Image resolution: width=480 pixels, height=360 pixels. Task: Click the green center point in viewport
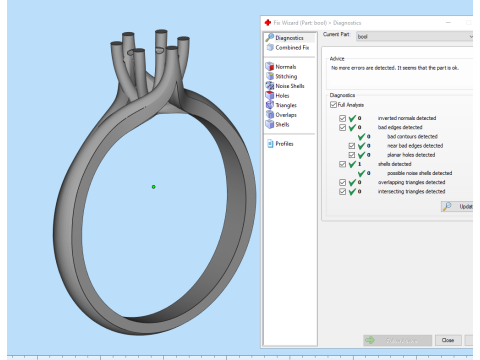pyautogui.click(x=154, y=187)
